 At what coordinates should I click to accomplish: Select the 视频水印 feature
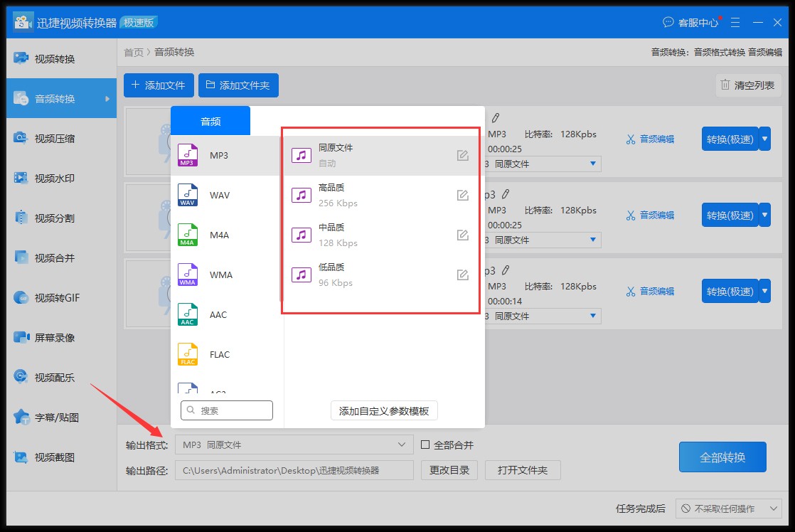(54, 179)
